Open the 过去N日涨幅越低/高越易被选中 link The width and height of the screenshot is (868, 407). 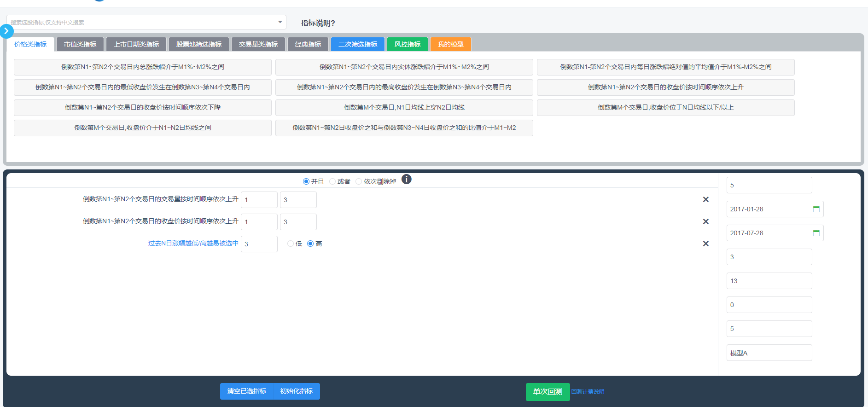pos(193,243)
